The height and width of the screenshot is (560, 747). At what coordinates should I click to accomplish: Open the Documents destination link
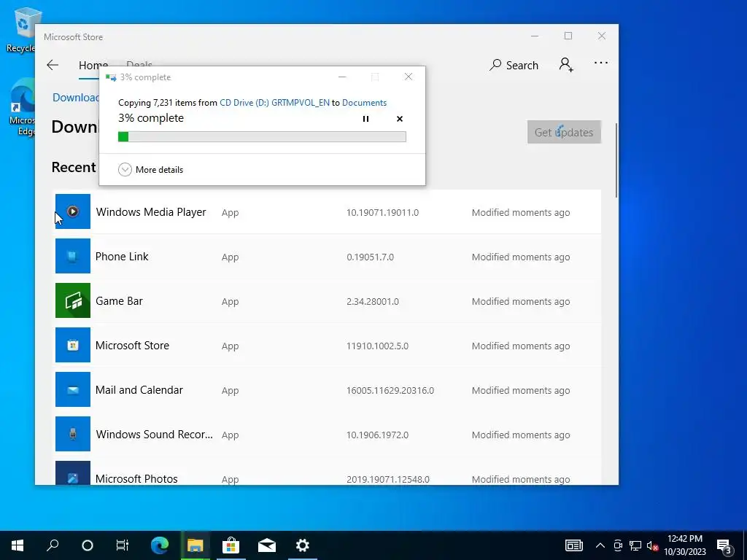pos(365,103)
